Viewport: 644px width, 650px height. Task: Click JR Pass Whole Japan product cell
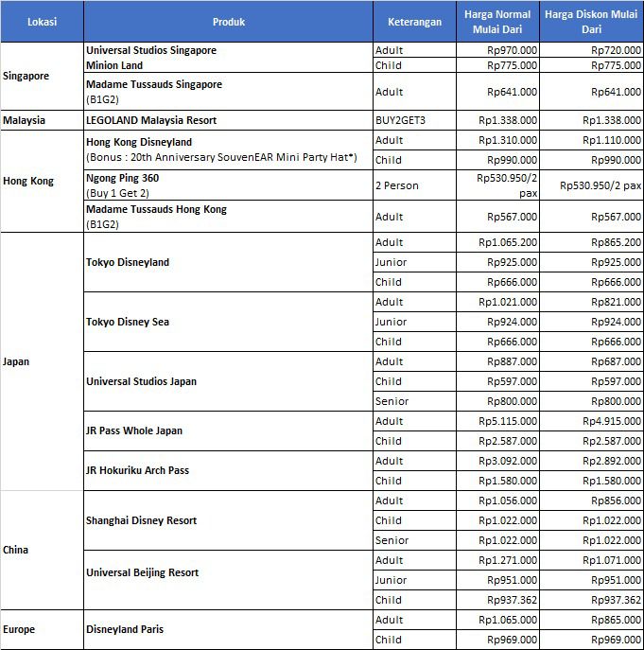[228, 431]
